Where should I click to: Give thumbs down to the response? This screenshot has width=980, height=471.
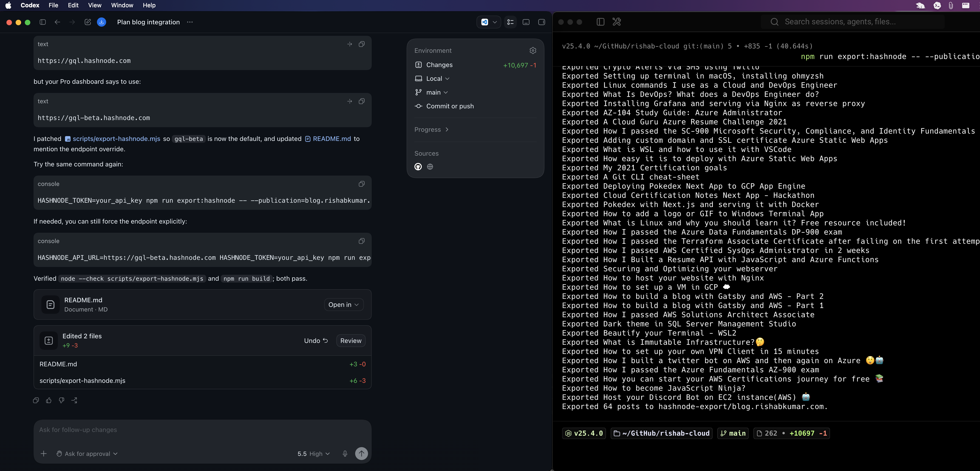pyautogui.click(x=62, y=400)
